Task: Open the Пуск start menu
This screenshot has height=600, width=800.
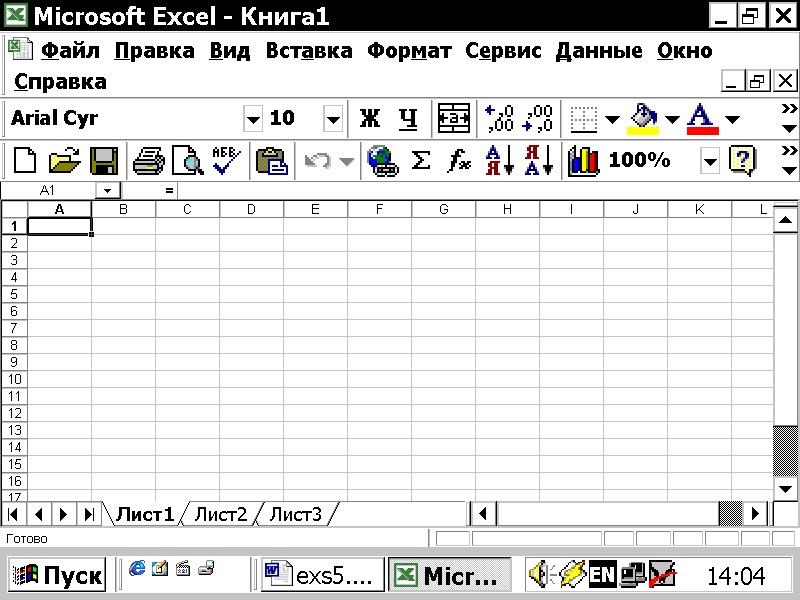Action: (x=57, y=576)
